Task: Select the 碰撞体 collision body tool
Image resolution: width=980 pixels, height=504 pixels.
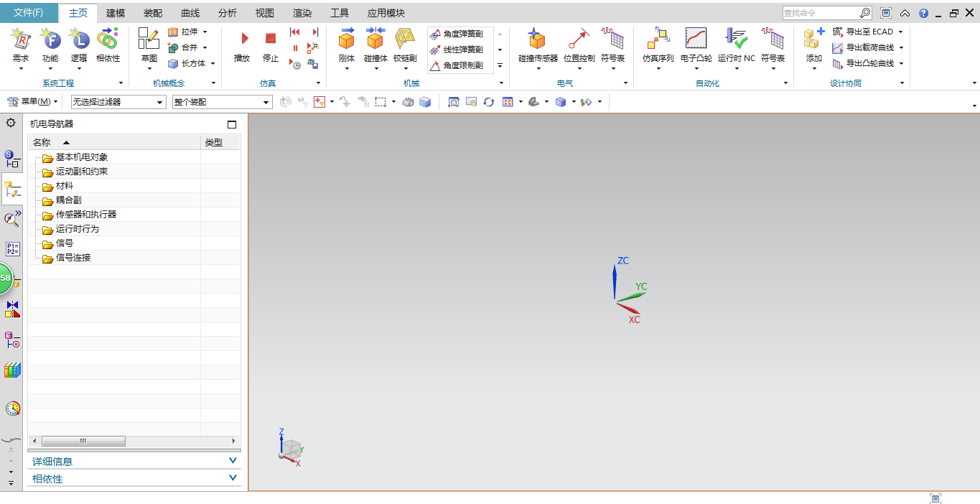Action: [x=375, y=40]
